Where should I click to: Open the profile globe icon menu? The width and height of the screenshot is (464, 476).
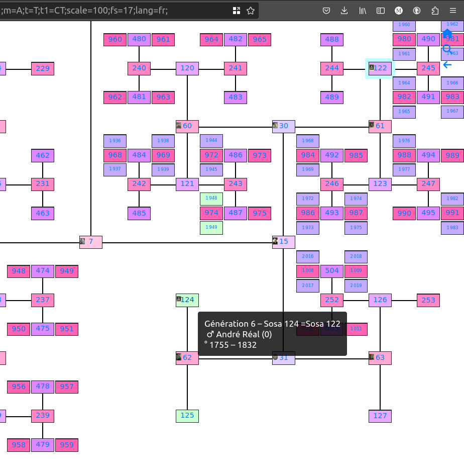[417, 10]
